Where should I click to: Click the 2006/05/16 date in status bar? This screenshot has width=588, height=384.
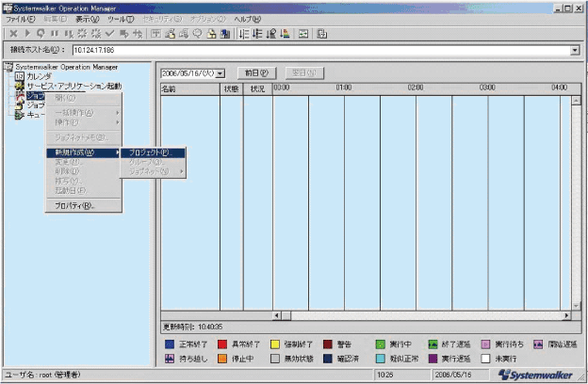pyautogui.click(x=453, y=375)
